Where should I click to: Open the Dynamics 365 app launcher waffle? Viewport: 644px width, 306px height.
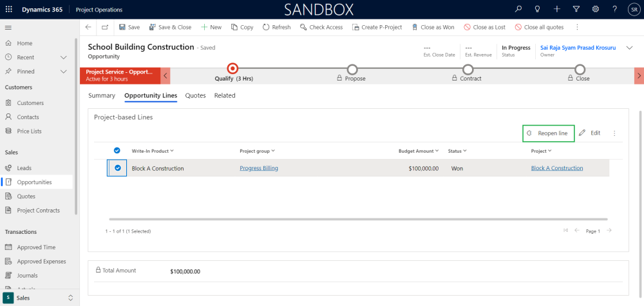(8, 10)
